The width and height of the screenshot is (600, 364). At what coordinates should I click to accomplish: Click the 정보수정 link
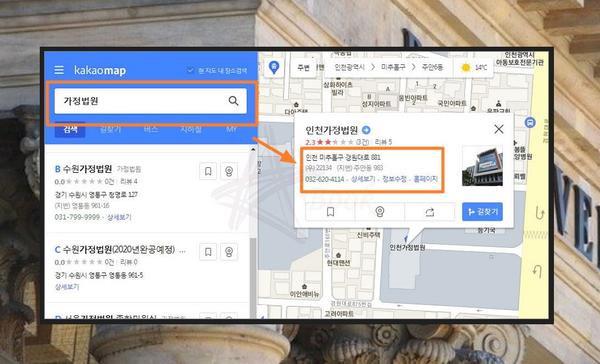pyautogui.click(x=394, y=179)
